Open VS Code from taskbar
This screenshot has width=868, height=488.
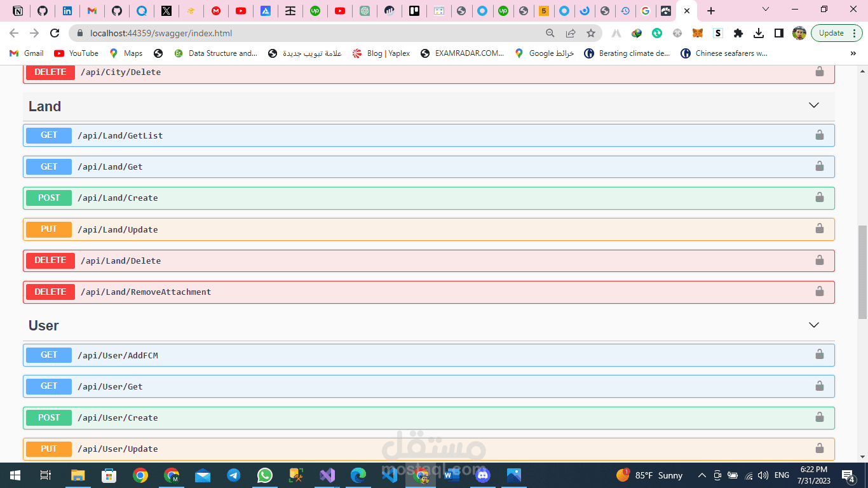pos(390,475)
